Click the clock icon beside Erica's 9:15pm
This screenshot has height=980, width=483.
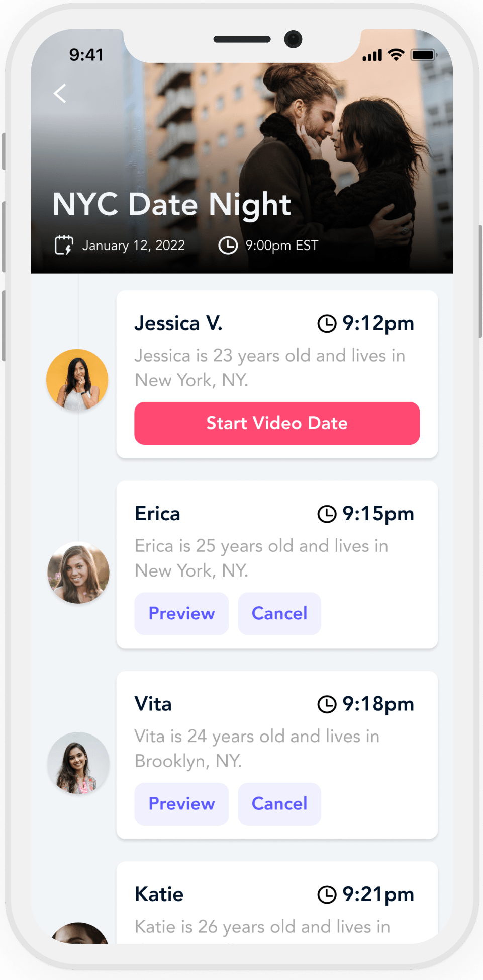(327, 514)
